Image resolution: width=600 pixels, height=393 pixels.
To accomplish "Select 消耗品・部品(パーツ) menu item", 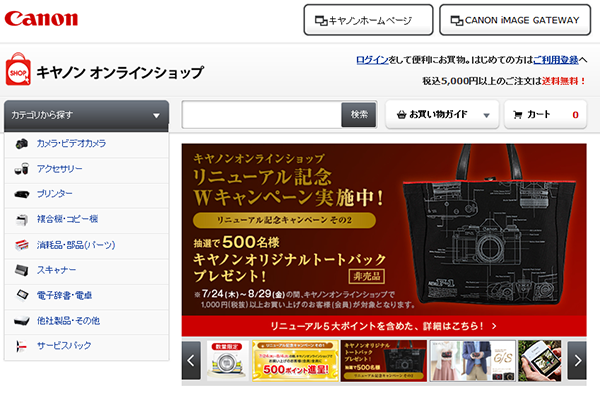I will 76,245.
